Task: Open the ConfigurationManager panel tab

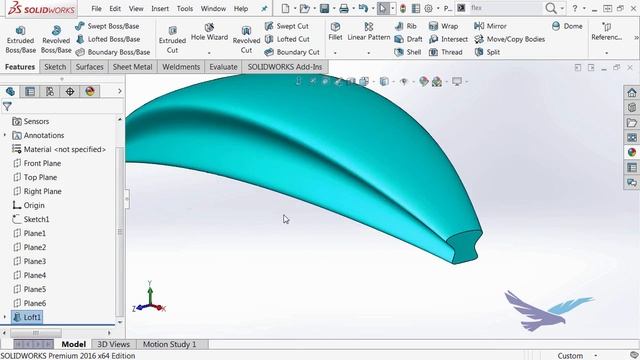Action: [x=50, y=91]
